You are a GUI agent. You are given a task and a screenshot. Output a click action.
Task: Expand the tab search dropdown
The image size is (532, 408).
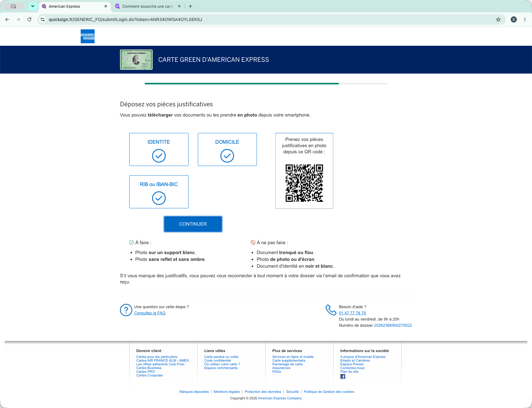coord(33,6)
